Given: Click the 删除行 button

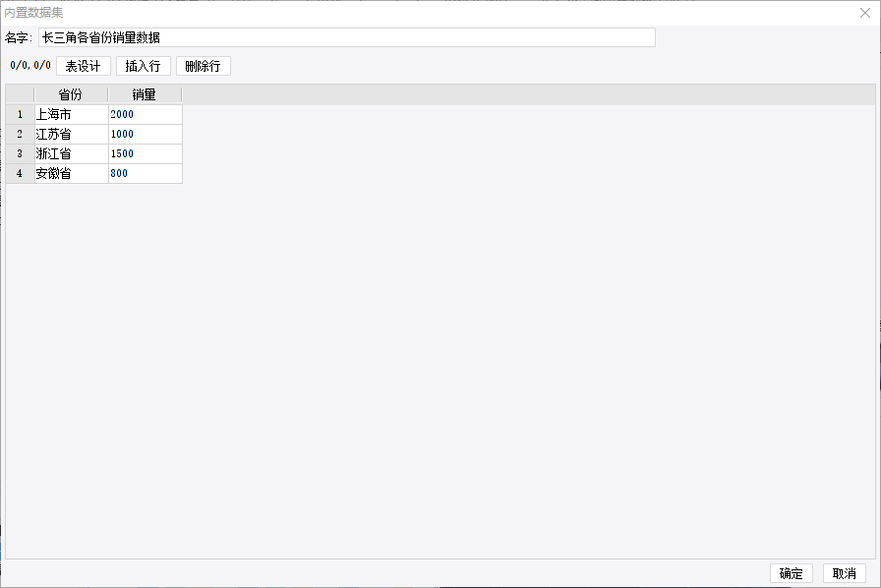Looking at the screenshot, I should 204,66.
